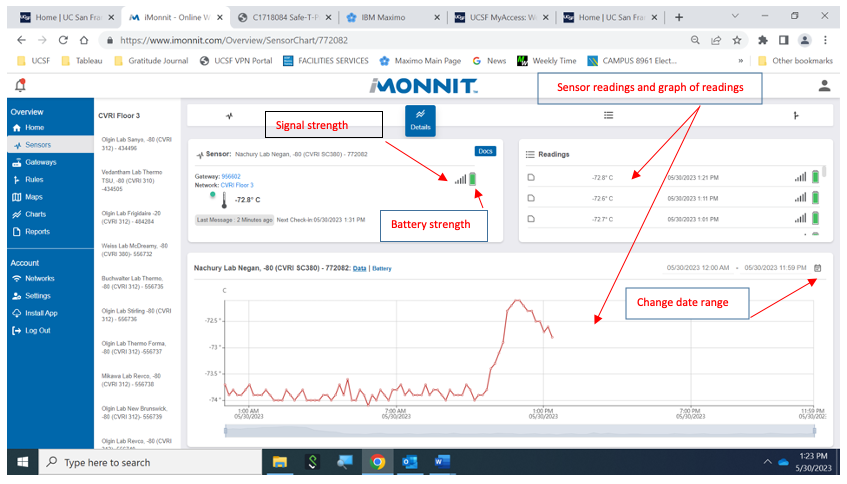
Task: Open Outlook from taskbar
Action: [x=409, y=461]
